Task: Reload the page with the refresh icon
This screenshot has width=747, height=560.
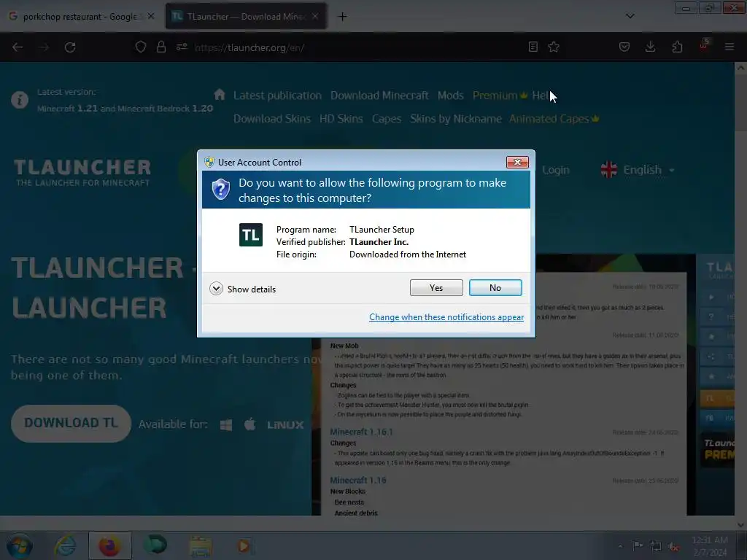Action: click(x=70, y=47)
